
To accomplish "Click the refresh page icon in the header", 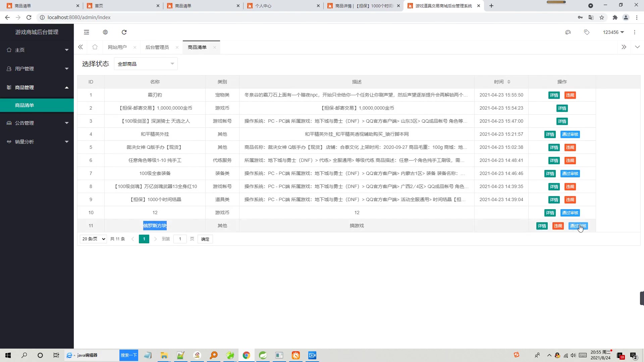I will [124, 32].
